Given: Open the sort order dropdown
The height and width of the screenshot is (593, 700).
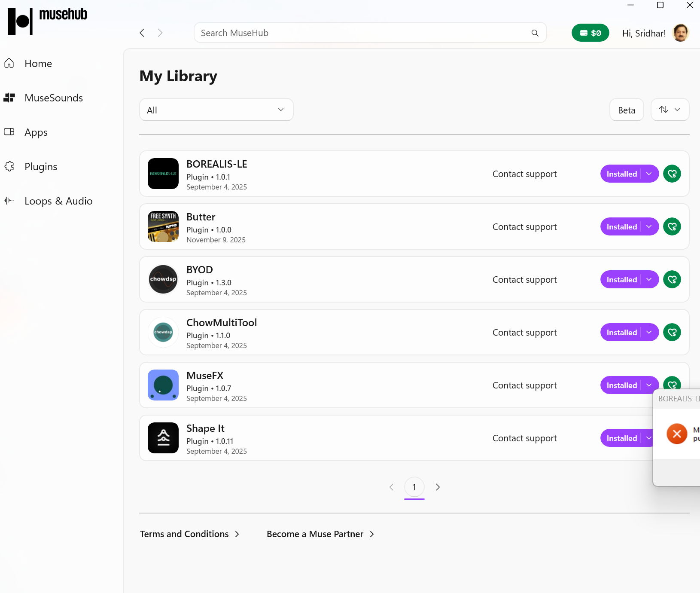Looking at the screenshot, I should pos(670,110).
